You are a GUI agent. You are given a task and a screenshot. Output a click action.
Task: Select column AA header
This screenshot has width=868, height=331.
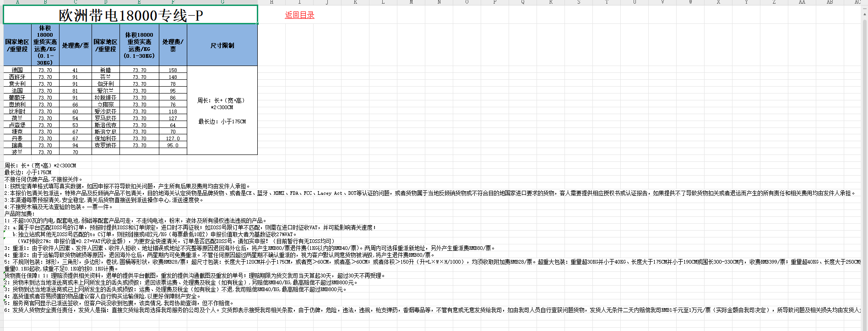pos(802,2)
